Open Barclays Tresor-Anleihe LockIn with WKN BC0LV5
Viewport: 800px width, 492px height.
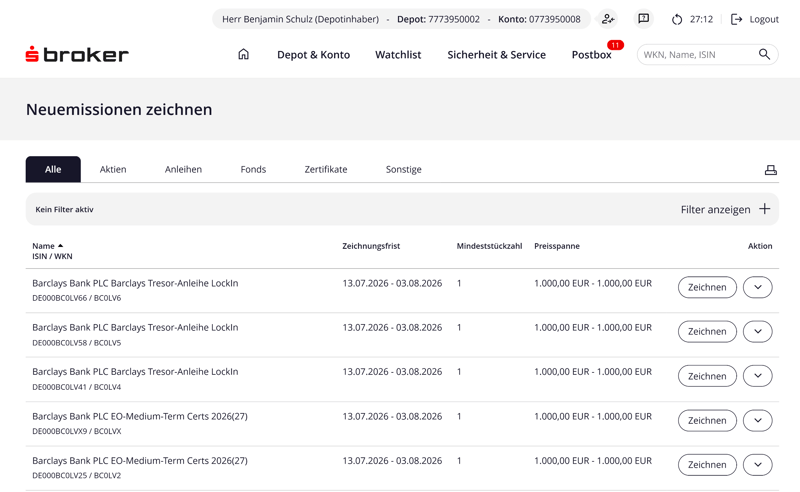pos(135,328)
